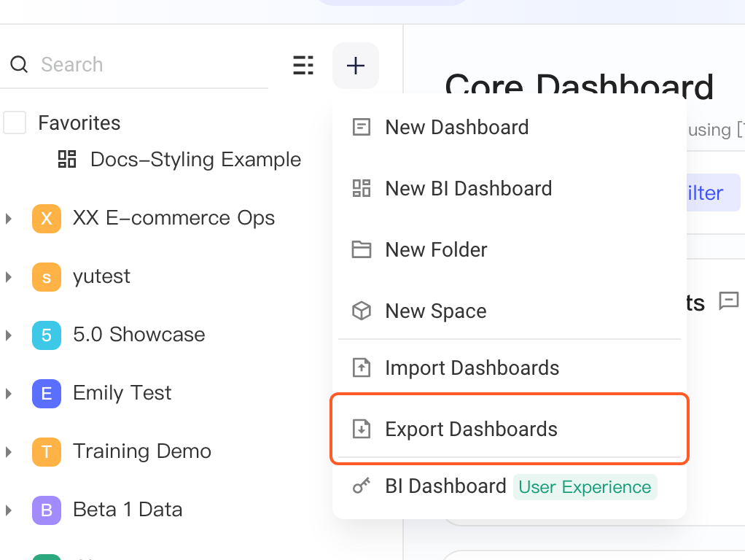Click the XX E-commerce Ops space badge

pyautogui.click(x=47, y=219)
